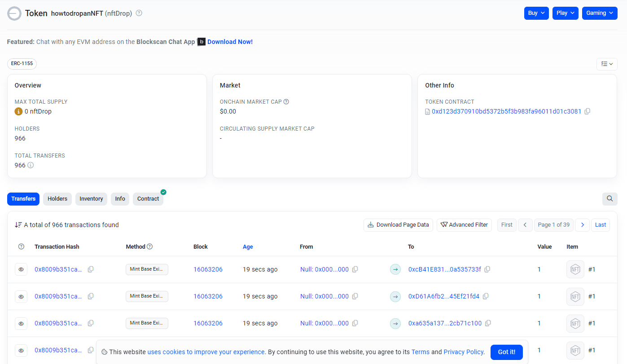Toggle the eye preview for the 0xa635a137 row
Viewport: 627px width, 364px height.
21,323
